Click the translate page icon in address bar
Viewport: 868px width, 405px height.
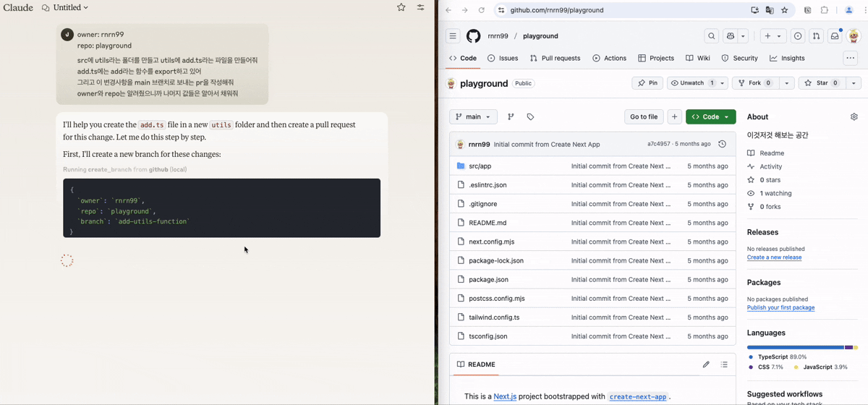[x=770, y=10]
